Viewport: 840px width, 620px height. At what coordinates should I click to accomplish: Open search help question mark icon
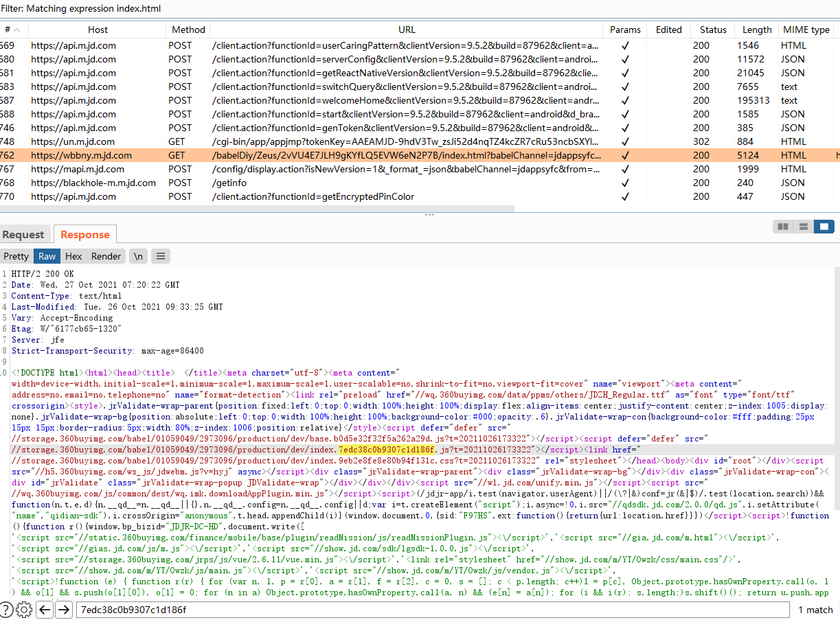[x=6, y=610]
